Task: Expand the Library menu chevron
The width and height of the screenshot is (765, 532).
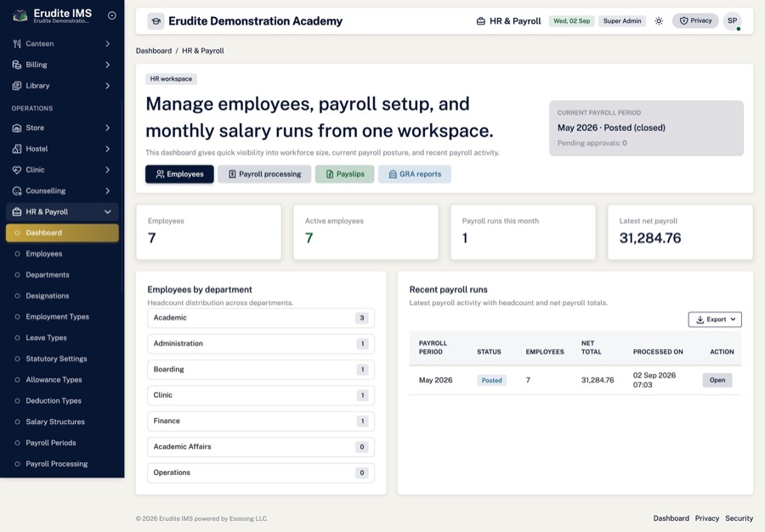Action: pyautogui.click(x=107, y=86)
